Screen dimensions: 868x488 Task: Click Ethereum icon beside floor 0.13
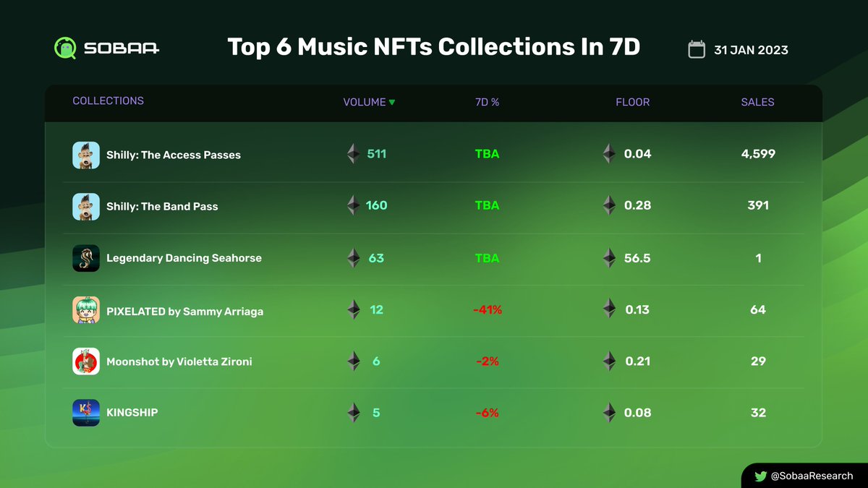tap(609, 309)
